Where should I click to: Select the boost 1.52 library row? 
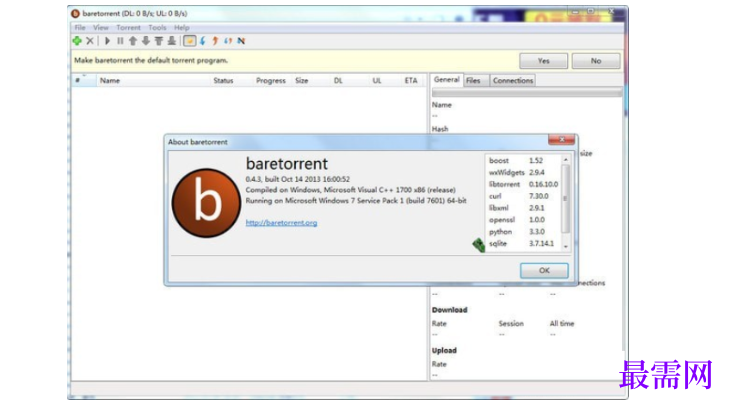[523, 160]
